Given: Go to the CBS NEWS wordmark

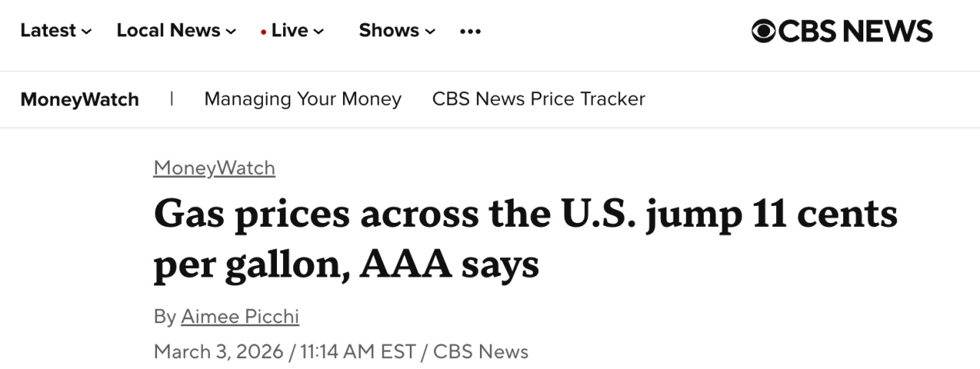Looking at the screenshot, I should pyautogui.click(x=856, y=31).
